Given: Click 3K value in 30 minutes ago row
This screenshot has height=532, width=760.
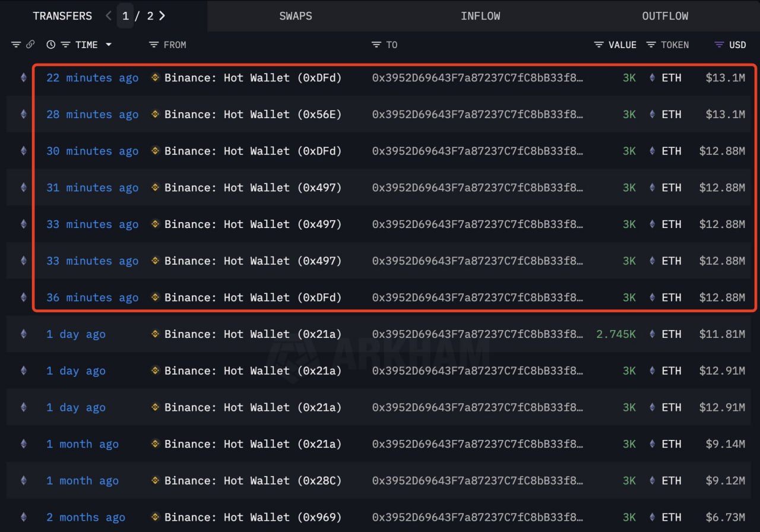Looking at the screenshot, I should pyautogui.click(x=629, y=151).
